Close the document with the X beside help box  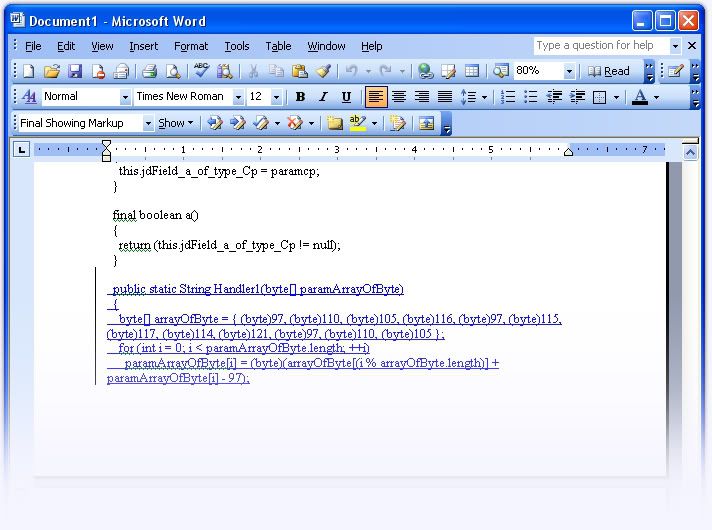pyautogui.click(x=692, y=45)
